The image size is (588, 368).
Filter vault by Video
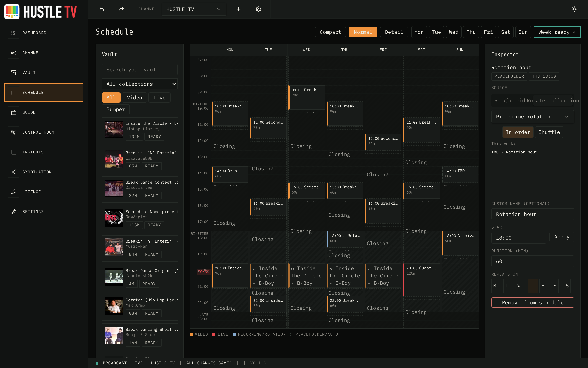(x=134, y=98)
